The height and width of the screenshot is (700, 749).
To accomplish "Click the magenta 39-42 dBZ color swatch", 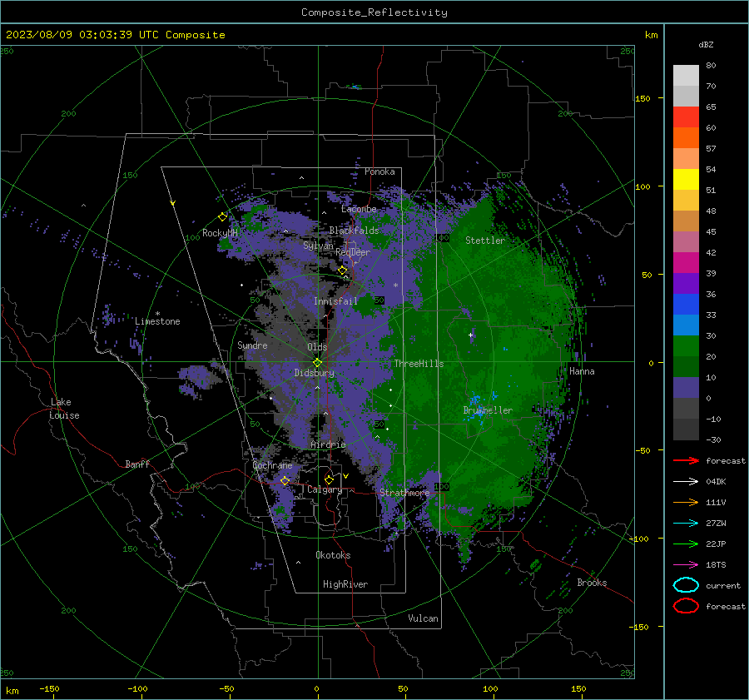I will click(x=686, y=262).
